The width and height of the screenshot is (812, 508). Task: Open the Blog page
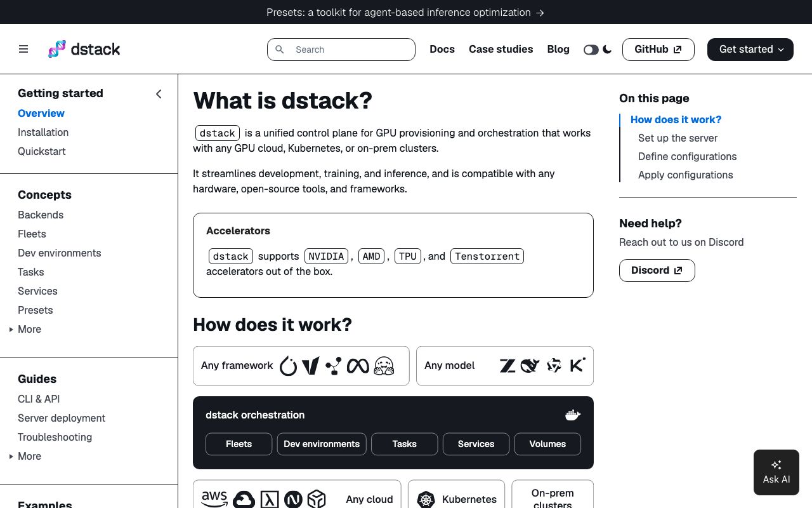point(558,49)
